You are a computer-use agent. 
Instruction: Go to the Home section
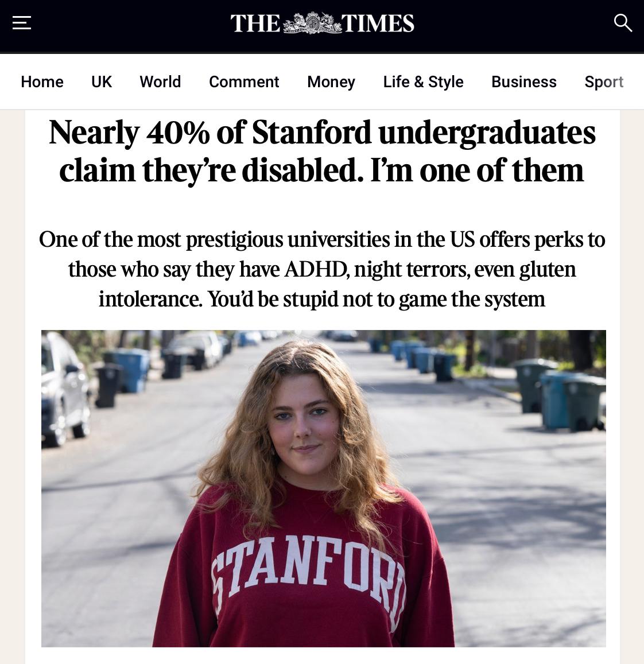[42, 82]
